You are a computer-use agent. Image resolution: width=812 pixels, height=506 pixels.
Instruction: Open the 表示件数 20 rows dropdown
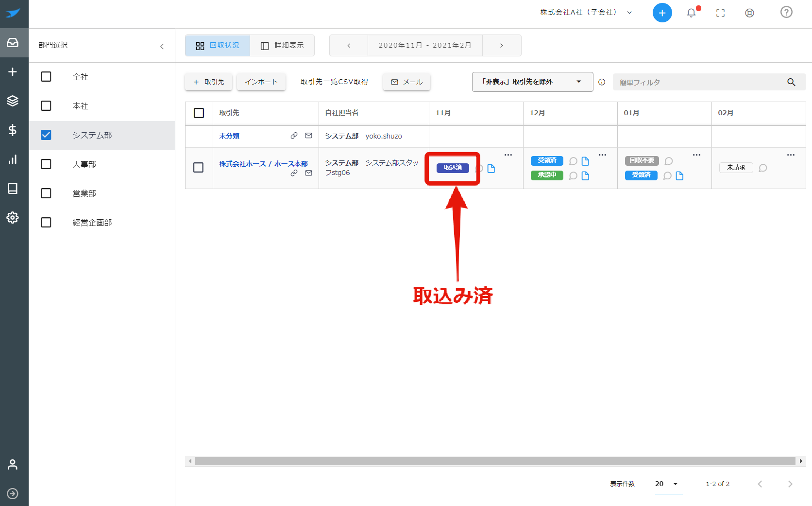click(668, 484)
